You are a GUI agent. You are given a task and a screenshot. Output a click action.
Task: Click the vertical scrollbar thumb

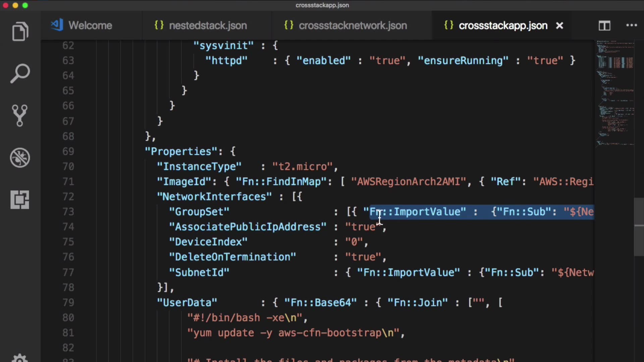pos(639,227)
